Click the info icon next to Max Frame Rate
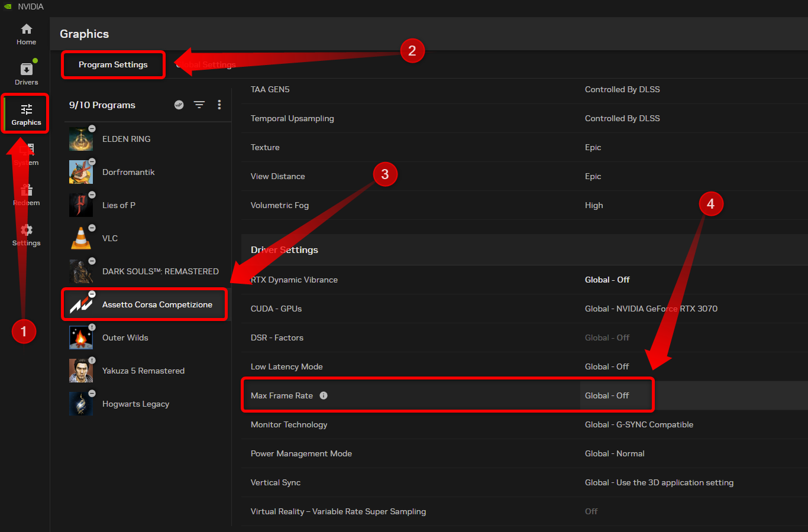This screenshot has width=808, height=532. [324, 395]
